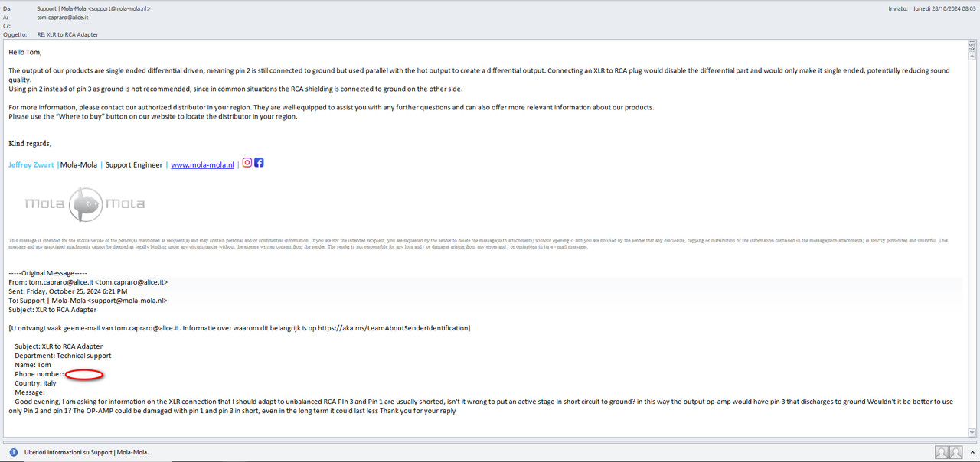Click the message options icon above the scrollbar
This screenshot has width=980, height=462.
[x=972, y=47]
